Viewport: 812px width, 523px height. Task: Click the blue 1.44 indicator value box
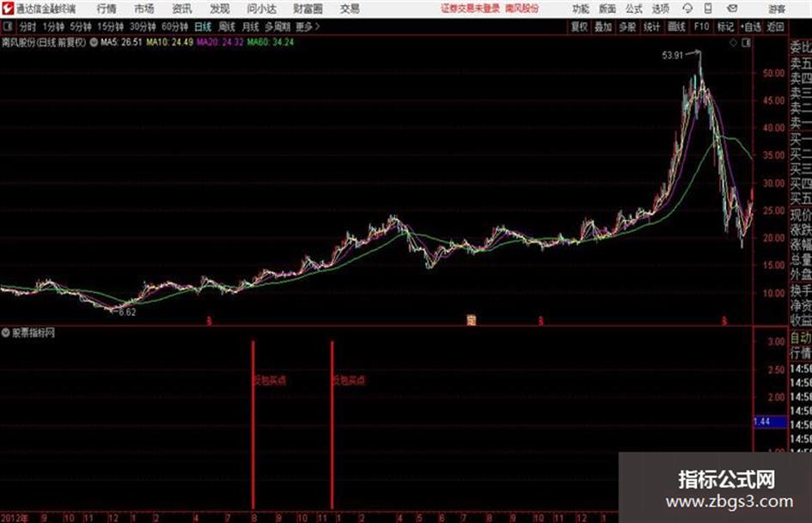(770, 422)
